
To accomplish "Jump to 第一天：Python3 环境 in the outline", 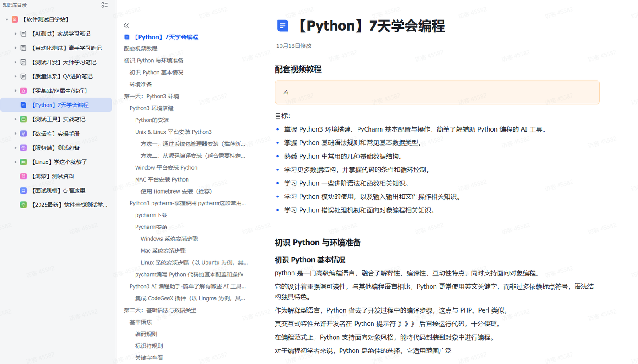I will coord(152,96).
